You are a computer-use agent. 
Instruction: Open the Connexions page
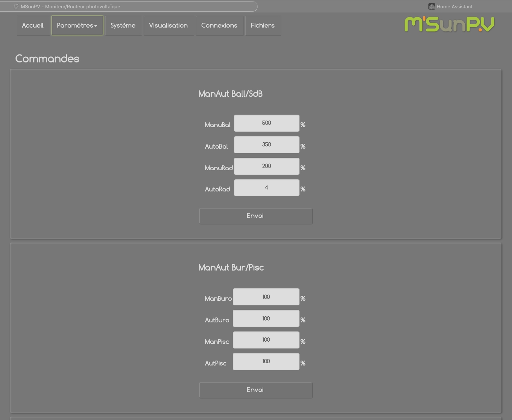pyautogui.click(x=220, y=25)
